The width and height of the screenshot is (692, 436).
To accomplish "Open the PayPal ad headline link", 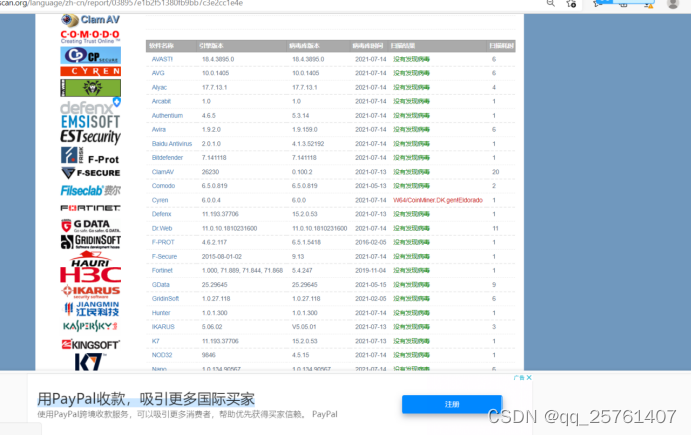I will click(146, 399).
